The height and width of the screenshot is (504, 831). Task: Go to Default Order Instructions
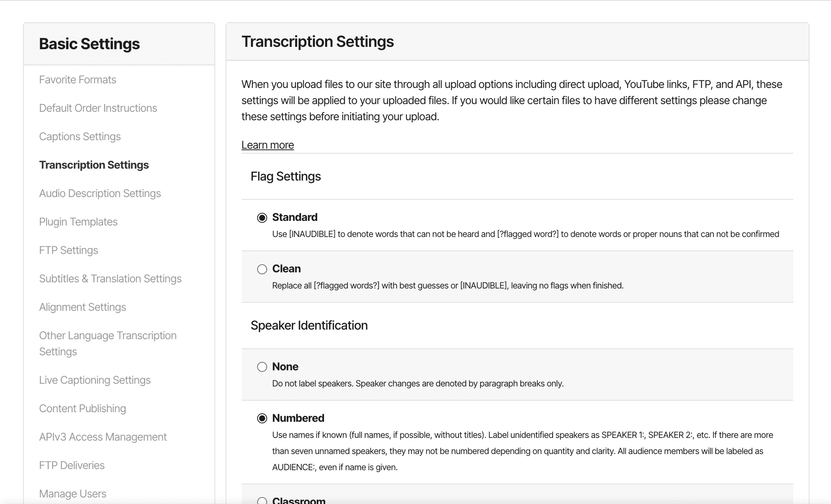pos(98,108)
